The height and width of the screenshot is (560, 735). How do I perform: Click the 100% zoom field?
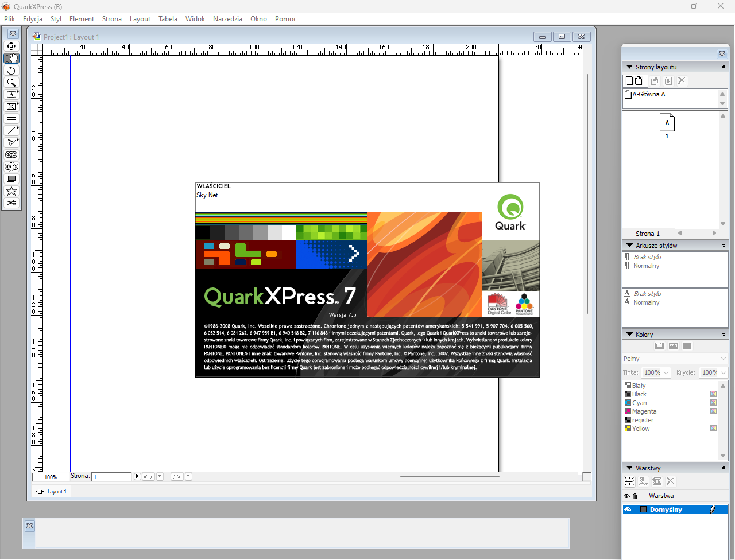tap(51, 477)
